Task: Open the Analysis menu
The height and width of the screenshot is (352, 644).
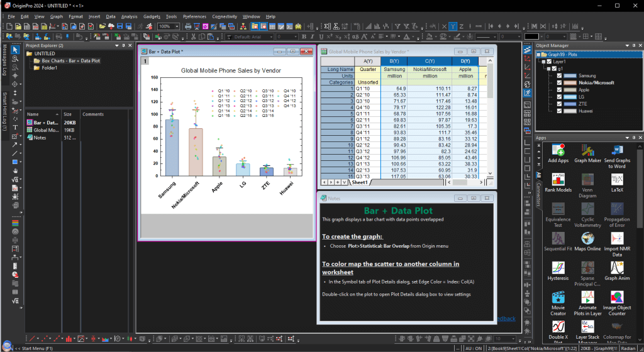Action: [129, 16]
